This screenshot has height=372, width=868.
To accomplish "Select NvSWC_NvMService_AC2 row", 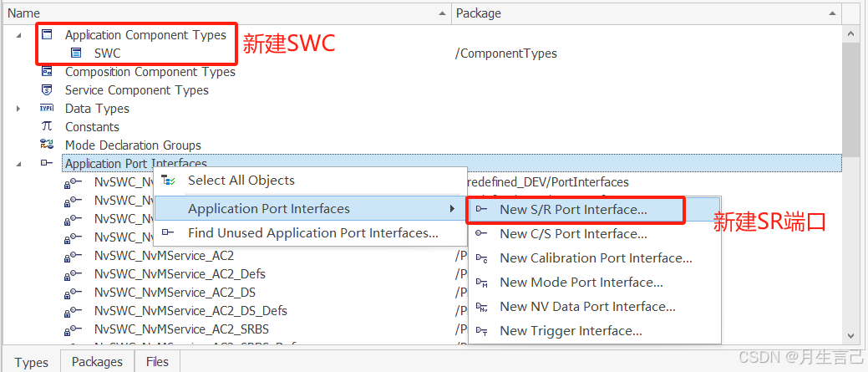I will point(164,257).
